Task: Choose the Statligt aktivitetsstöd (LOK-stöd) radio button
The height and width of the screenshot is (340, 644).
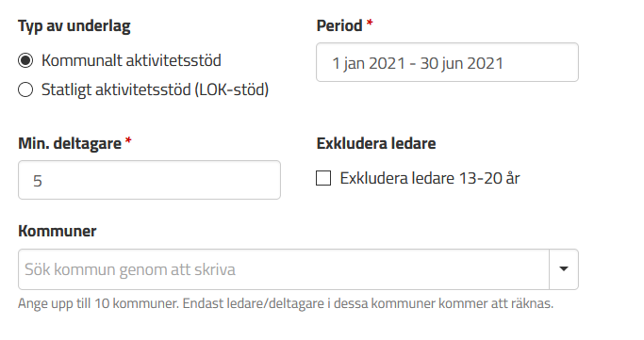Action: coord(25,89)
